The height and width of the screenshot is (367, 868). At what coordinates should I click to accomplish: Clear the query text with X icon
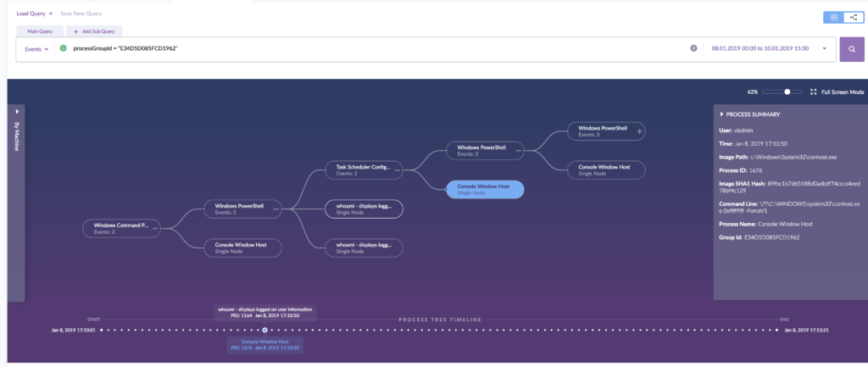(693, 48)
